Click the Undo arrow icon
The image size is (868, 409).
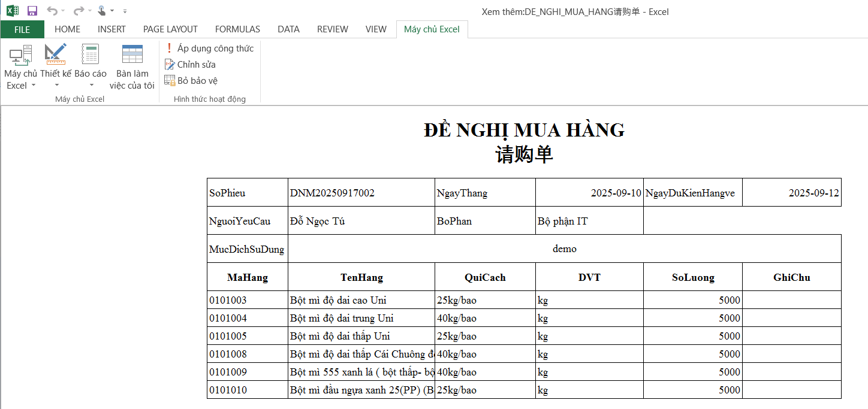pyautogui.click(x=52, y=11)
